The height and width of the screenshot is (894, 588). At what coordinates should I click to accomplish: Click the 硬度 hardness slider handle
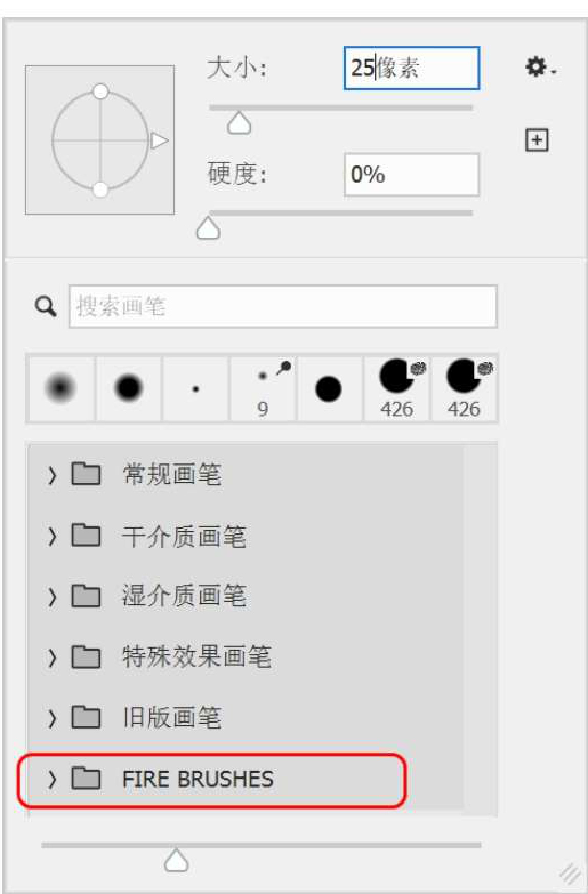tap(208, 229)
